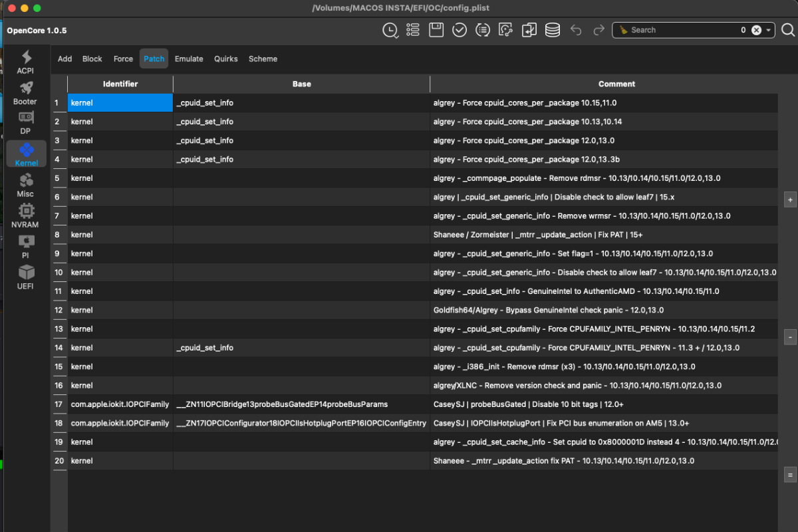The width and height of the screenshot is (798, 532).
Task: Click the validate checkmark toolbar icon
Action: [460, 30]
